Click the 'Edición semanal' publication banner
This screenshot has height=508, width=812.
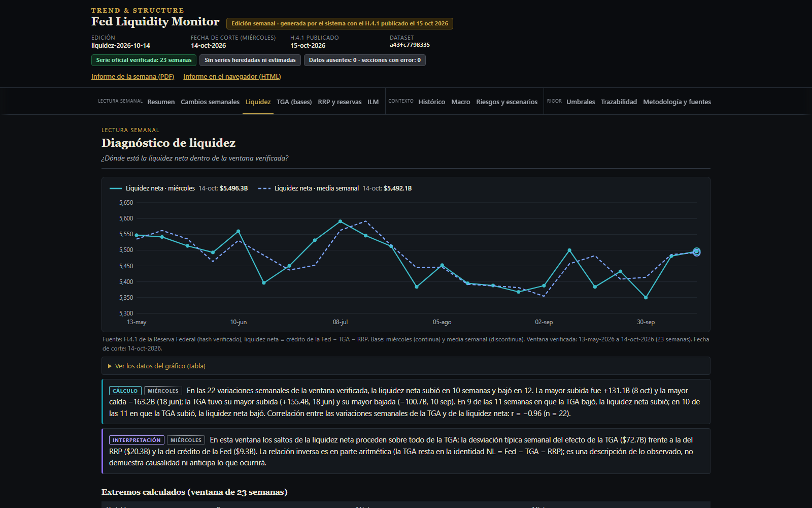[340, 23]
